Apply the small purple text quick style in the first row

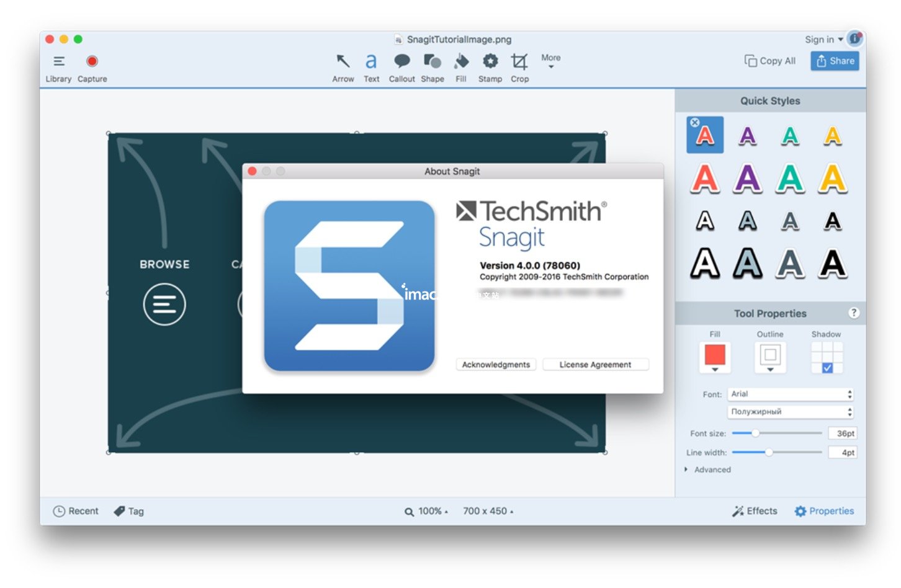click(x=748, y=136)
